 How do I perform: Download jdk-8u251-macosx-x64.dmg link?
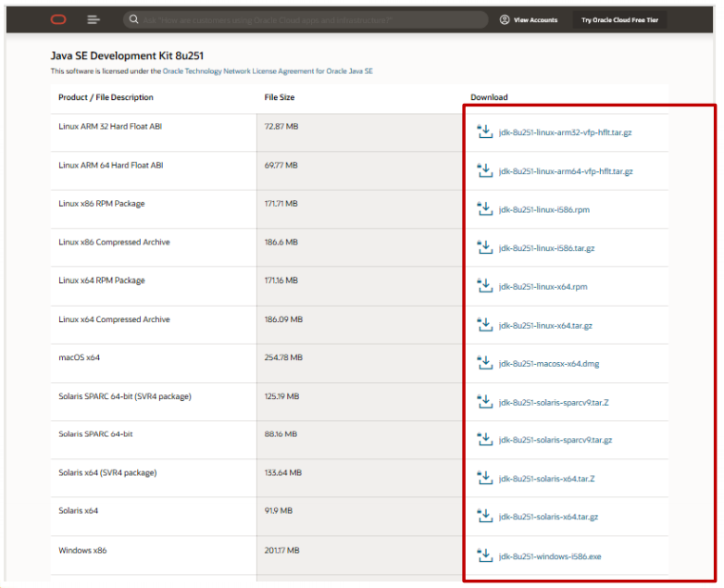pos(549,364)
